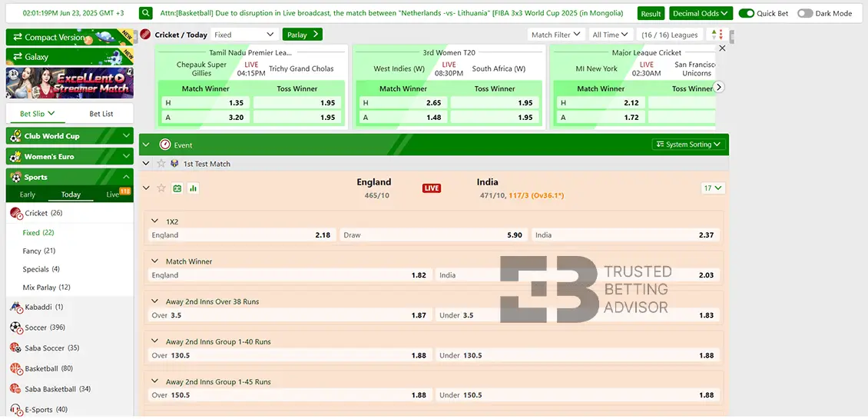Collapse the 1st Test Match league chevron
The image size is (868, 419).
click(x=146, y=164)
